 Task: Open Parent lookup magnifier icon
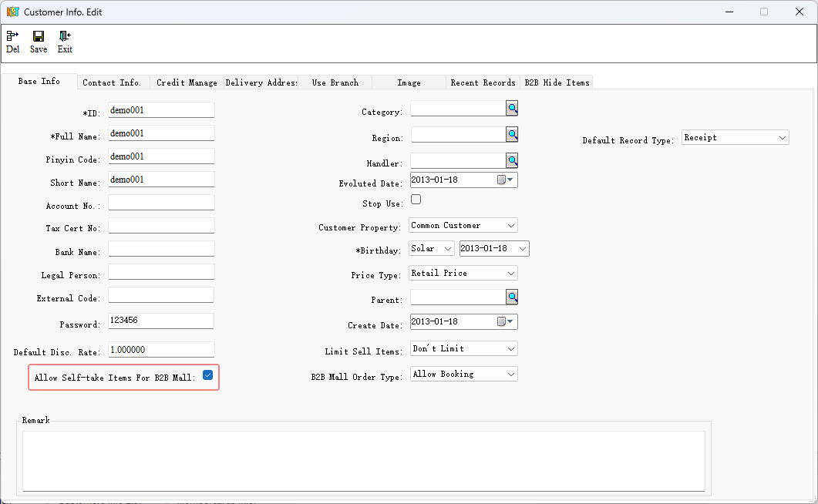click(512, 297)
